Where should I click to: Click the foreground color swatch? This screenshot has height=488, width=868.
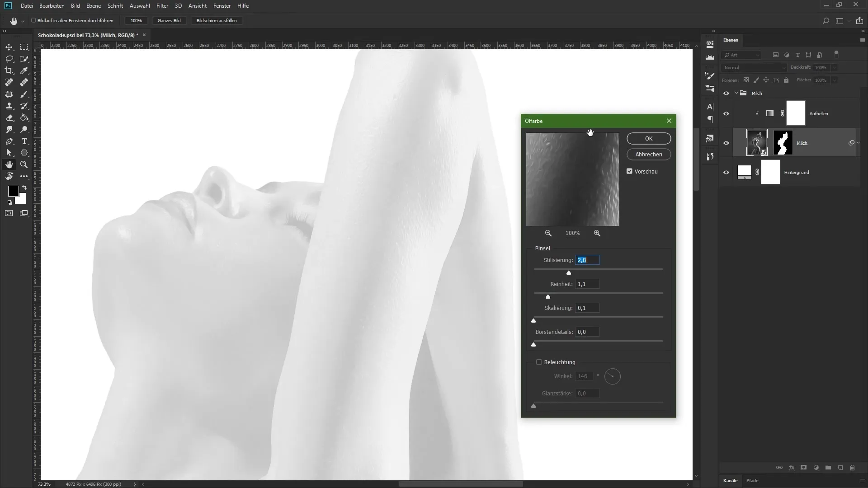[13, 191]
